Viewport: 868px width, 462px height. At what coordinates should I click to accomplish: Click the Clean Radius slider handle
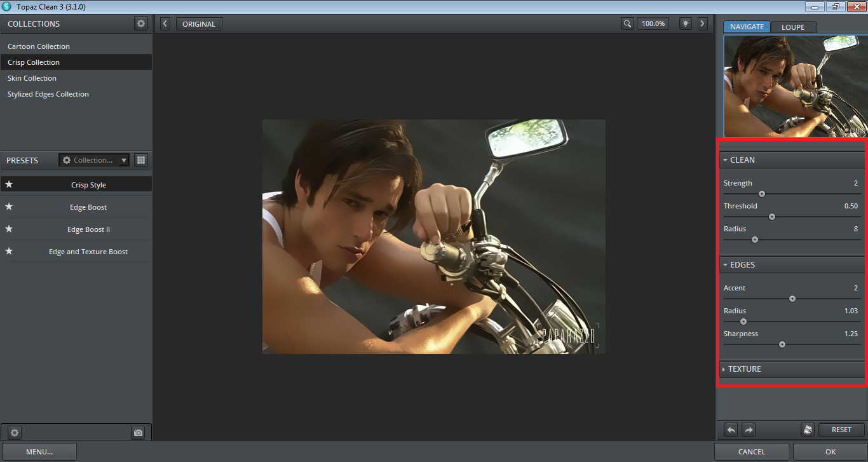click(755, 240)
